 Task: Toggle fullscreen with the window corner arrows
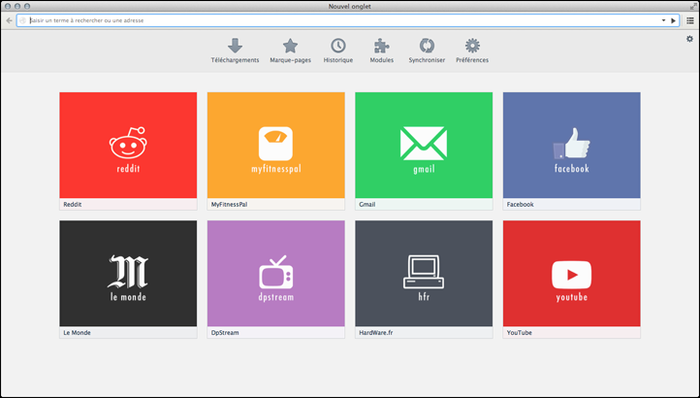tap(692, 6)
